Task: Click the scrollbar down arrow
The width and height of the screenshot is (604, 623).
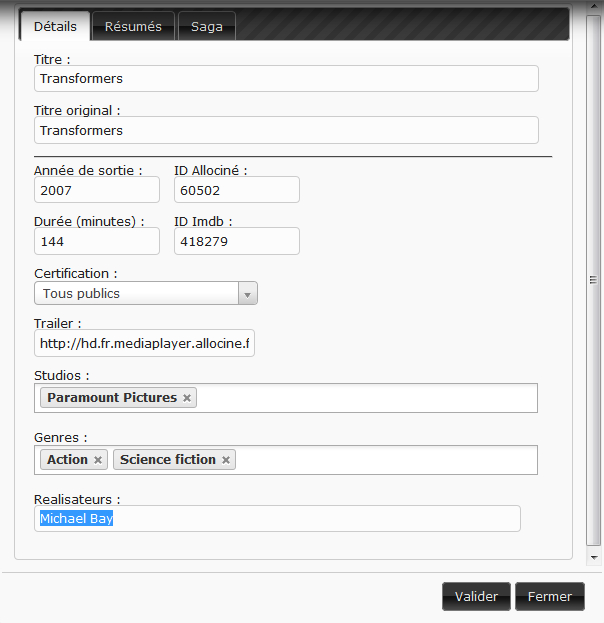Action: coord(594,556)
